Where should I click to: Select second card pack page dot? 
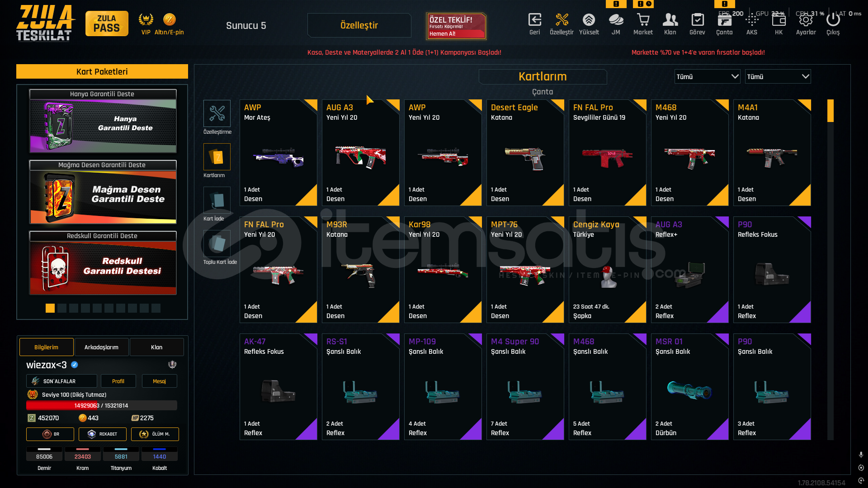click(62, 308)
